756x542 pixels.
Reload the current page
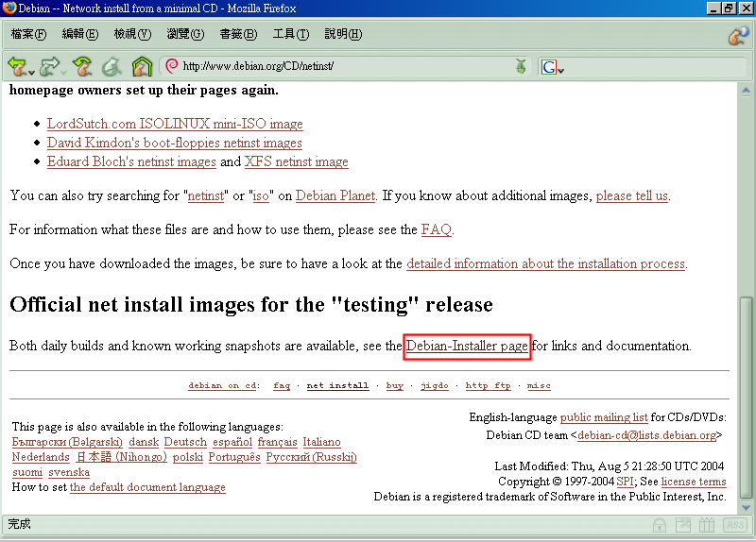point(82,67)
